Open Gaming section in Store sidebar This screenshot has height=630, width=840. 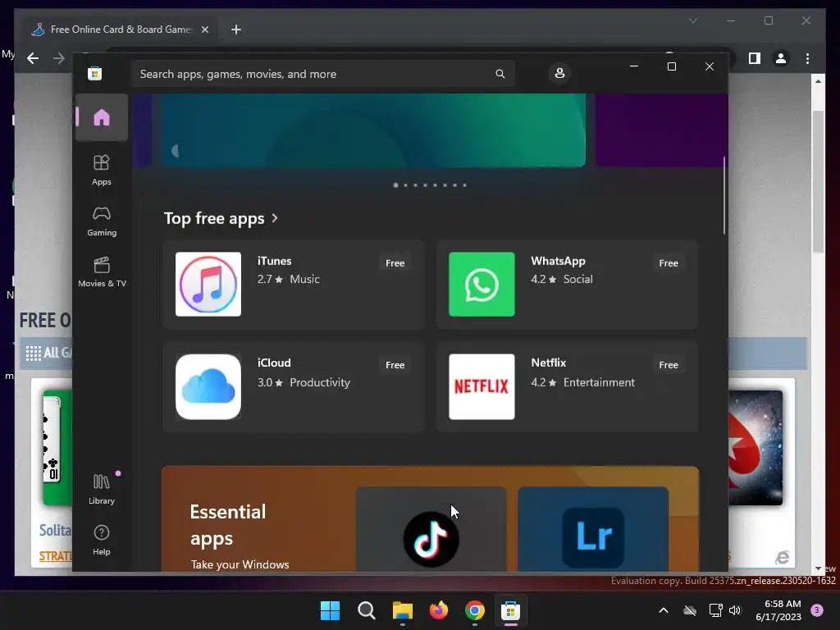tap(101, 221)
